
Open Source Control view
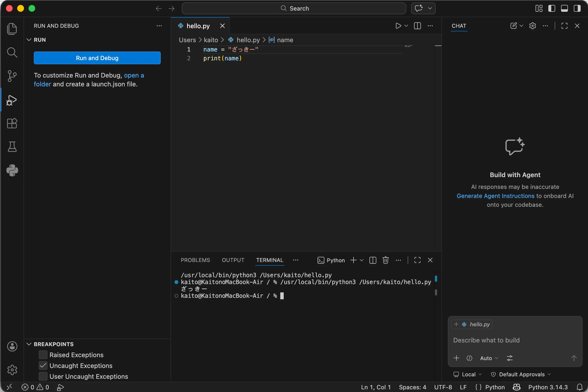pyautogui.click(x=12, y=76)
